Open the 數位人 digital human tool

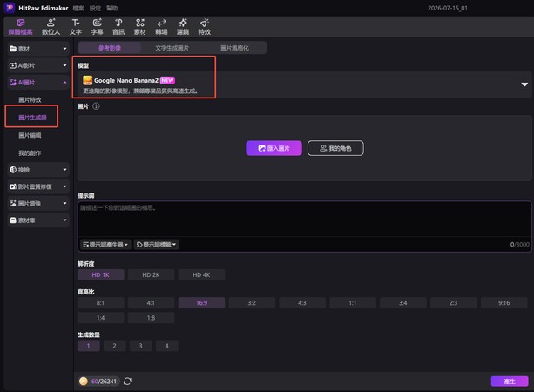[51, 27]
